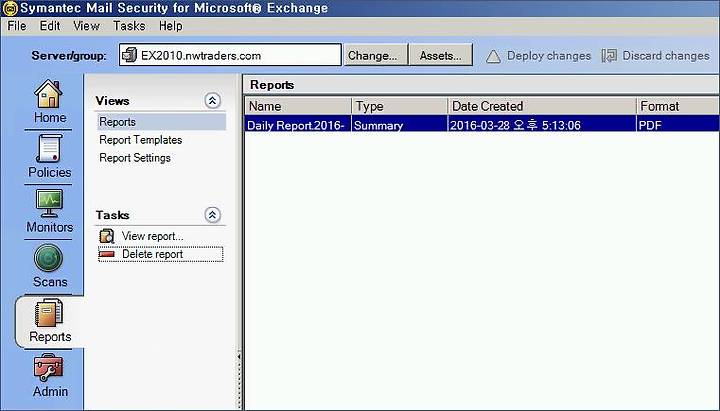
Task: Click the Delete report task link
Action: point(152,254)
